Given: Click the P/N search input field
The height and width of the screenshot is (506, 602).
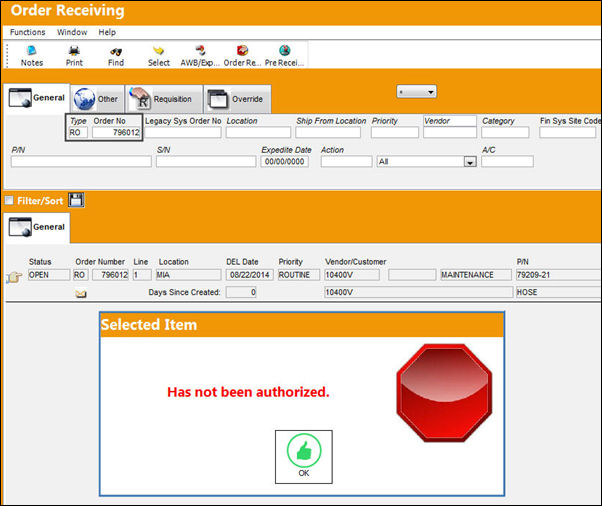Looking at the screenshot, I should click(x=81, y=162).
